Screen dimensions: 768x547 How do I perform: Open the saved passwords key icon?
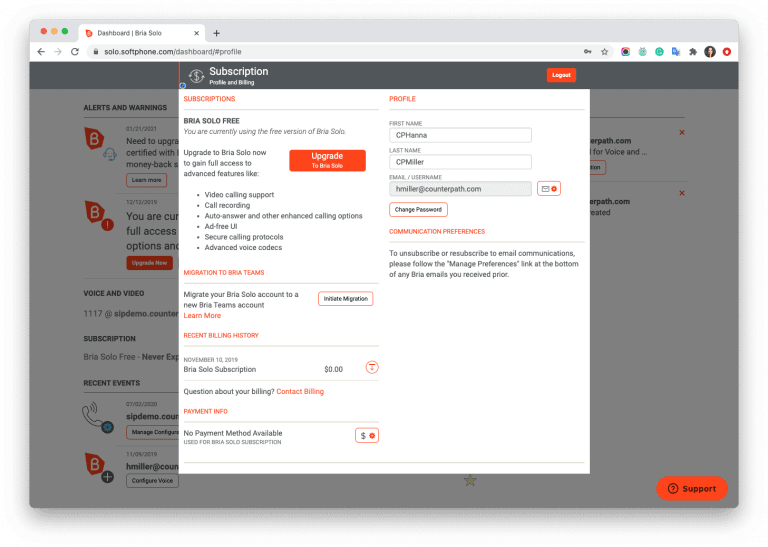click(587, 51)
